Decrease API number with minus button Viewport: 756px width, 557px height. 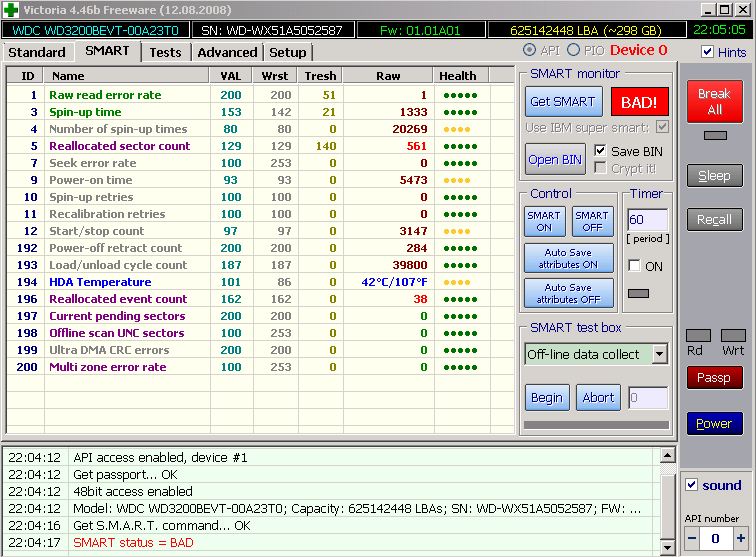tap(692, 538)
